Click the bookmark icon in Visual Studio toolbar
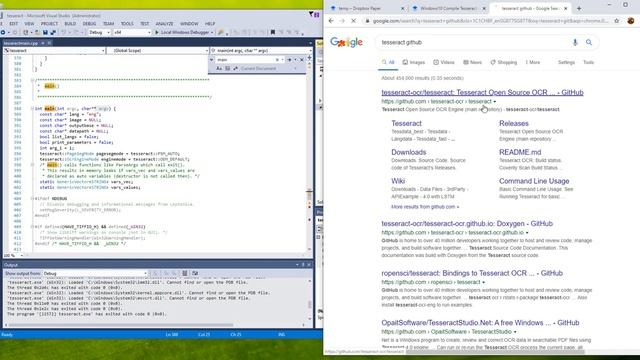 coord(273,32)
